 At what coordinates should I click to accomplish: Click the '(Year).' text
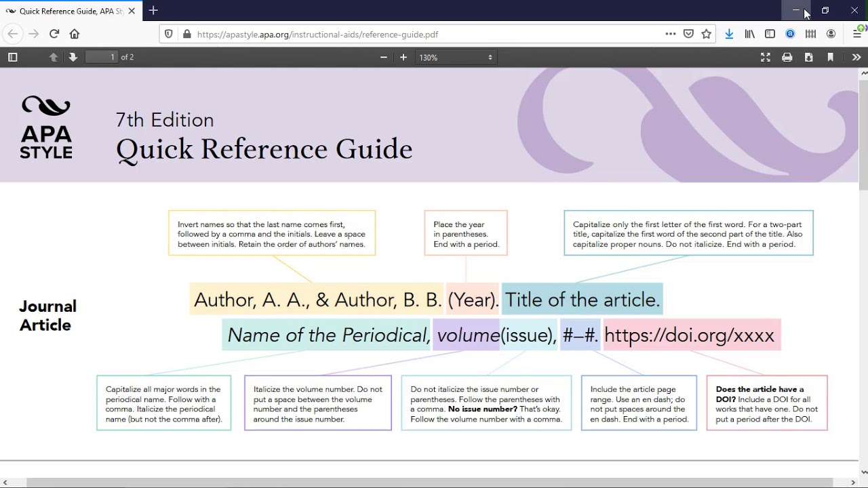tap(473, 300)
